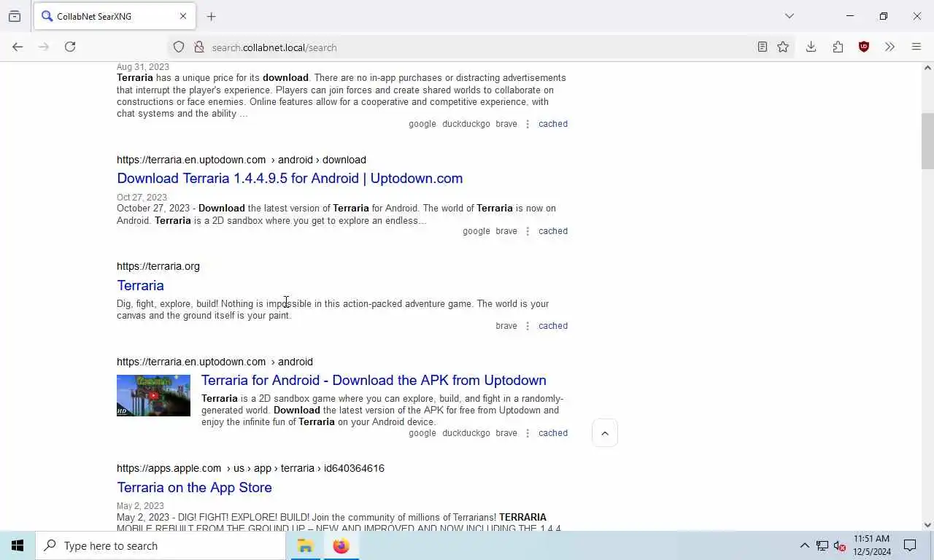The image size is (934, 560).
Task: Select the CollabNet SearXNG tab
Action: click(x=115, y=16)
